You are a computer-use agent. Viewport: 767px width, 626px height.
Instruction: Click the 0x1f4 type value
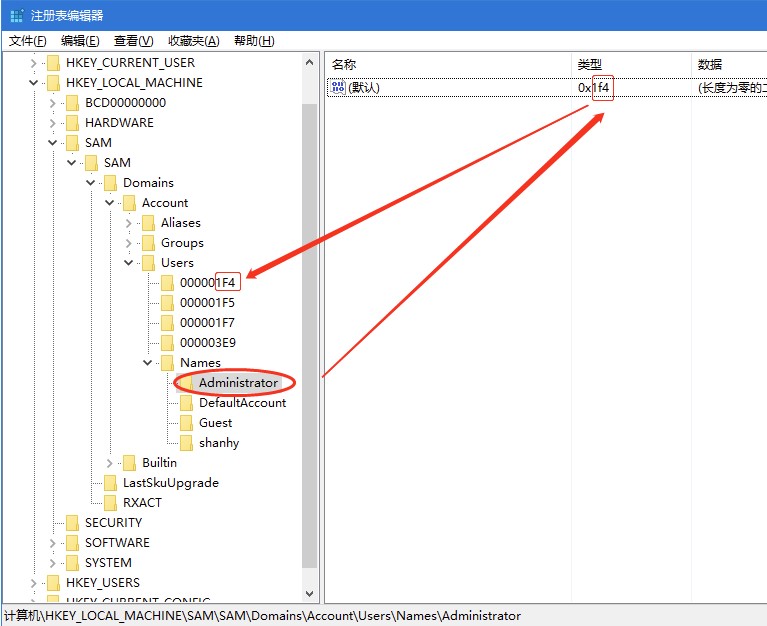tap(593, 88)
